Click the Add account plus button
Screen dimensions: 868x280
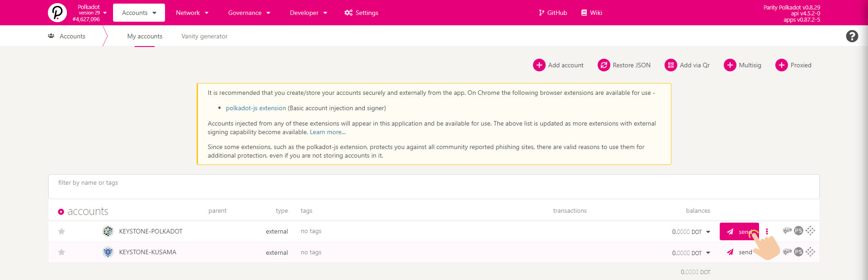point(558,65)
